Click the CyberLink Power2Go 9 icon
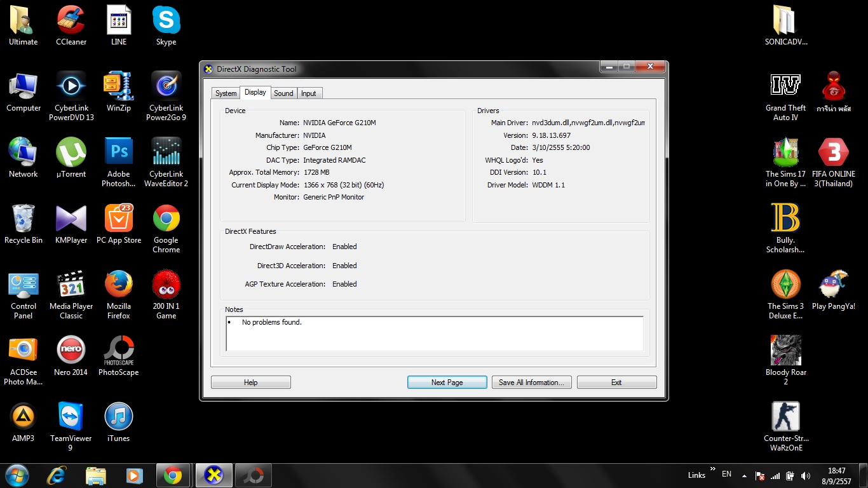The height and width of the screenshot is (488, 868). tap(166, 97)
